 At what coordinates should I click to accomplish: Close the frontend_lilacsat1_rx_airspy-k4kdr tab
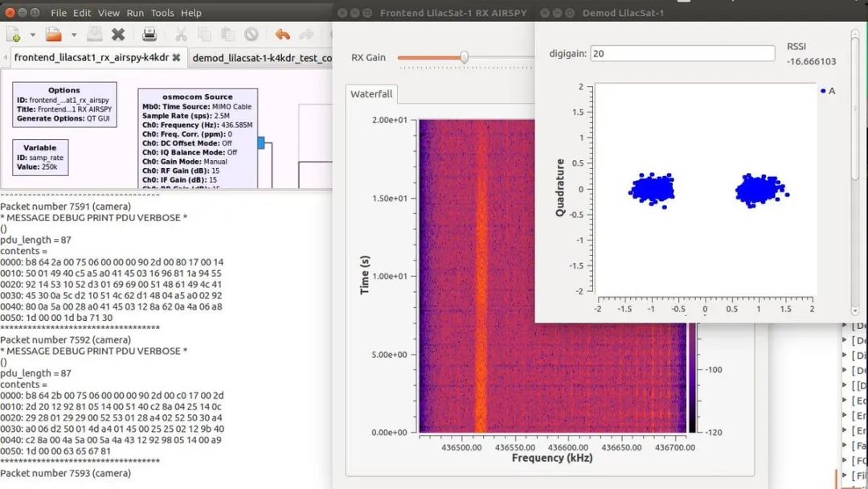[176, 58]
